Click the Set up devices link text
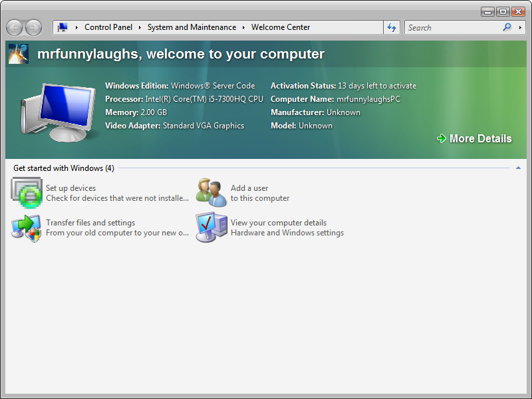532x399 pixels. coord(71,188)
